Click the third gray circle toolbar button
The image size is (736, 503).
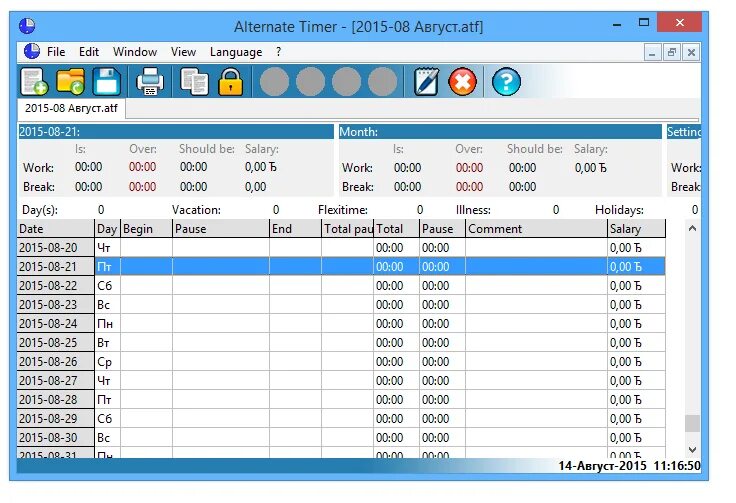[346, 82]
